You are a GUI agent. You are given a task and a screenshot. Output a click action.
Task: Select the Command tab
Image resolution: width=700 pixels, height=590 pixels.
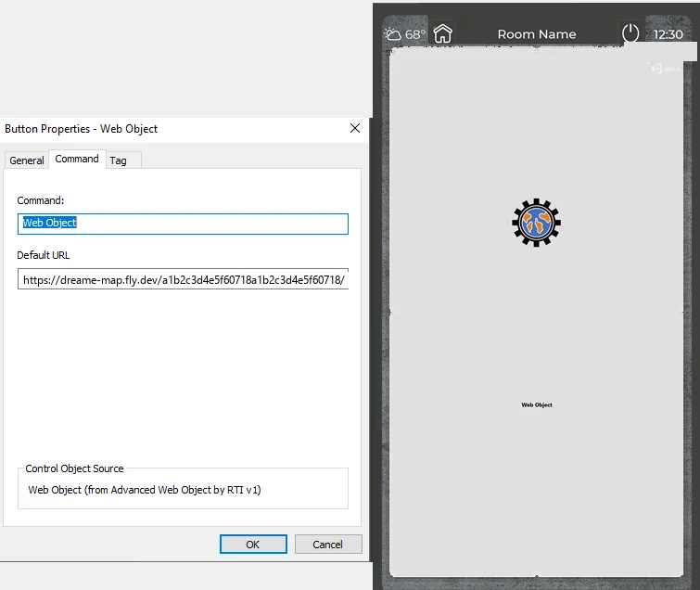[x=77, y=159]
